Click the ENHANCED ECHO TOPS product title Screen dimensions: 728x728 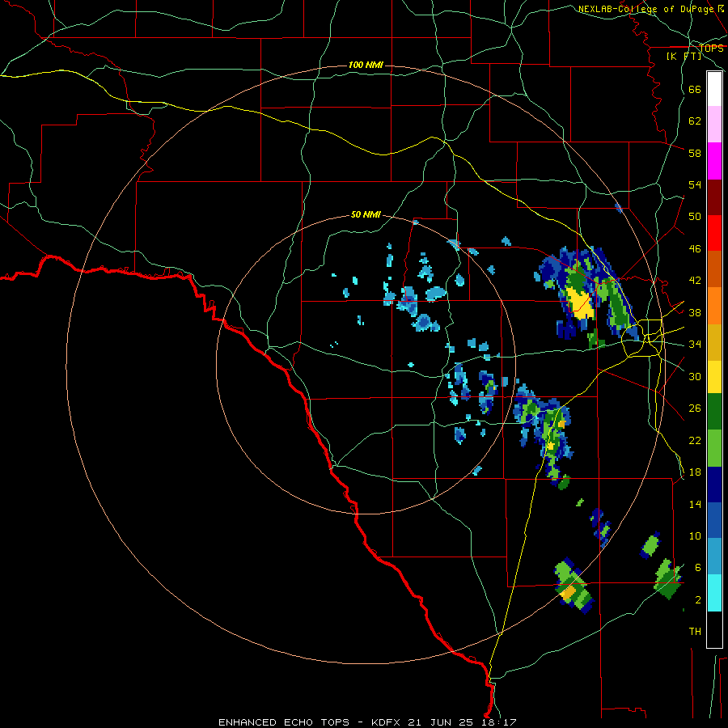(x=284, y=722)
